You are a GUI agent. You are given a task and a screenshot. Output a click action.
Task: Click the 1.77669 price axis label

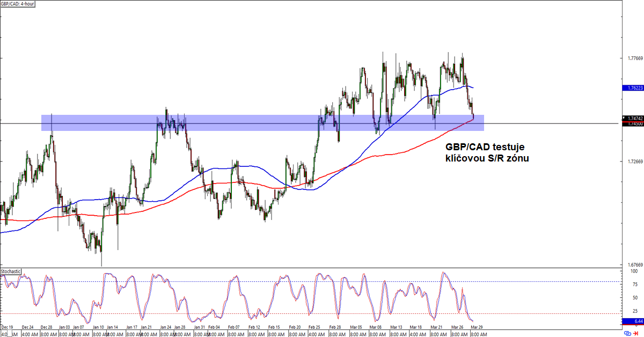tap(635, 58)
